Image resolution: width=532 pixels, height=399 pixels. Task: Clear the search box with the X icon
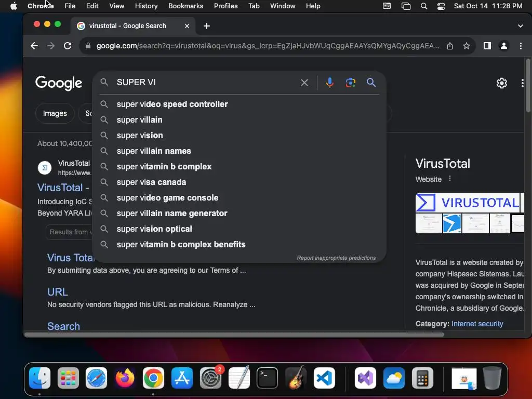pos(304,83)
